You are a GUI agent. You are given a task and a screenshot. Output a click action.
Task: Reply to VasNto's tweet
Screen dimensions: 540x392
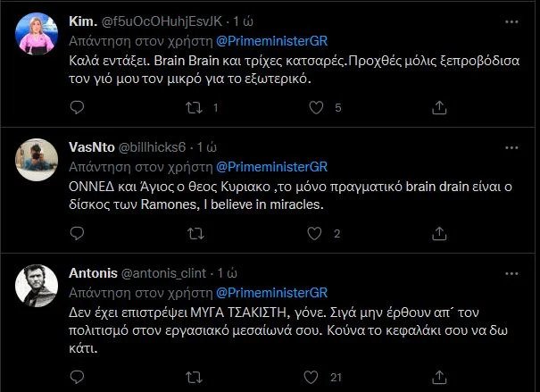77,234
